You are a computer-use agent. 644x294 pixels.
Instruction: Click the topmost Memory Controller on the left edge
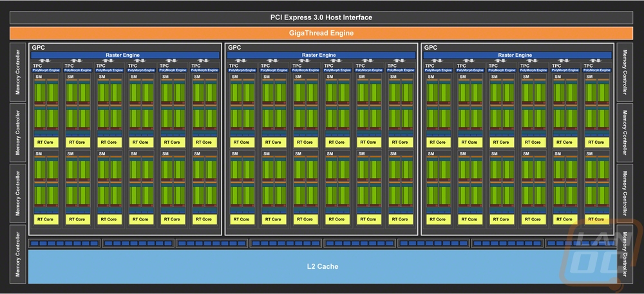coord(17,72)
